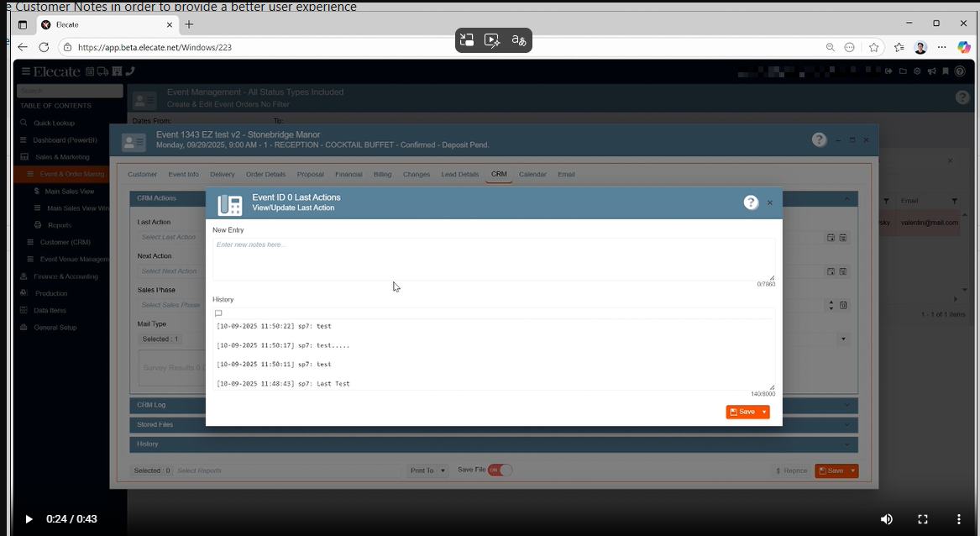Expand the CRM Log section

(494, 405)
